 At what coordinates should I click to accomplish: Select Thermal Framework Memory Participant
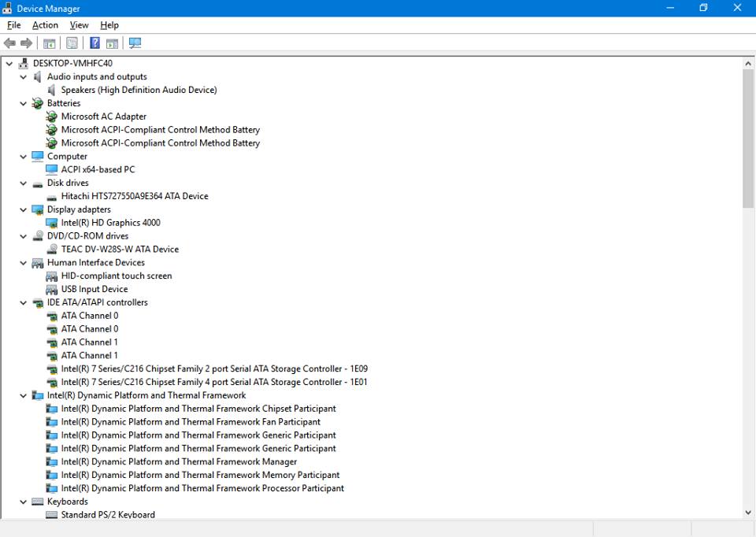coord(200,476)
